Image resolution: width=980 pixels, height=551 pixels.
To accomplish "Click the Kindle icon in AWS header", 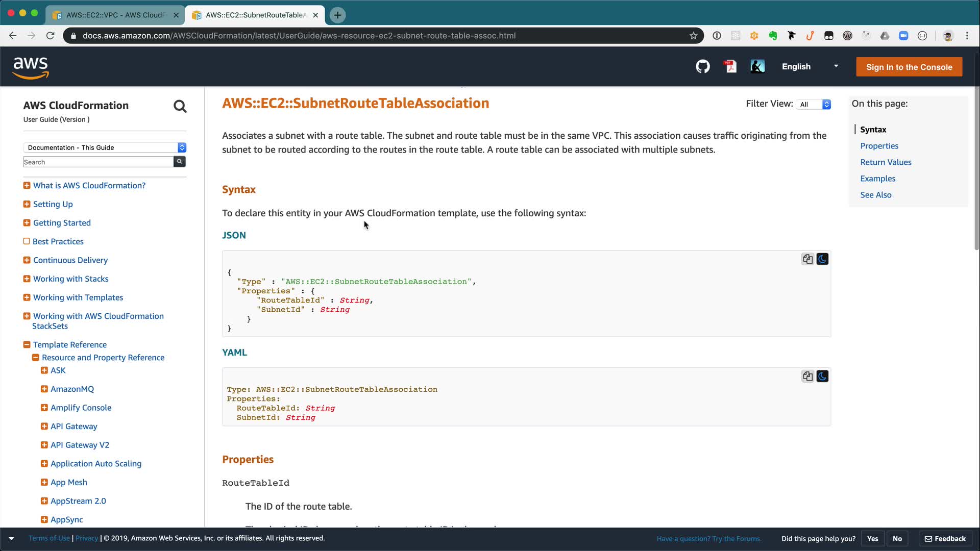I will click(757, 67).
